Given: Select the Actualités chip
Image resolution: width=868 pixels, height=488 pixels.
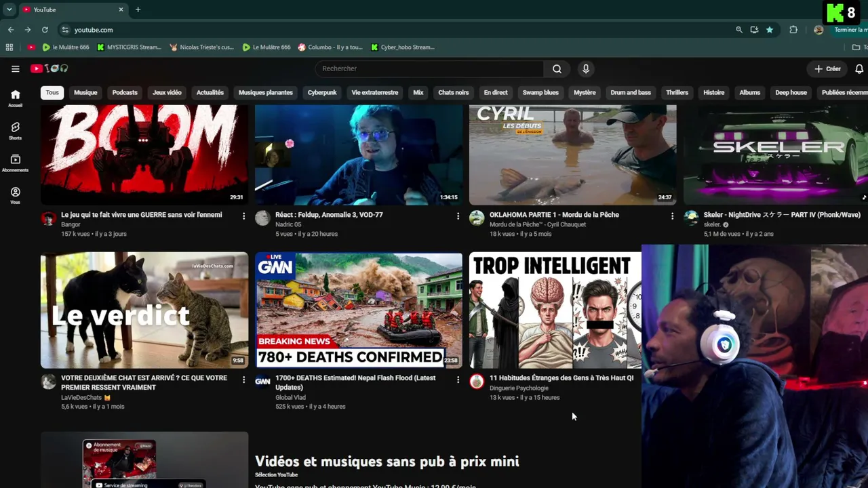Looking at the screenshot, I should [210, 93].
